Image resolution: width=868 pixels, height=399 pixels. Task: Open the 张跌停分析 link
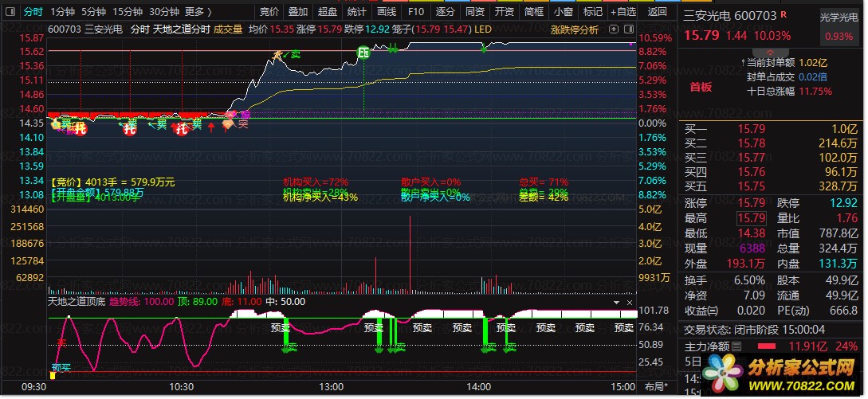tap(574, 29)
